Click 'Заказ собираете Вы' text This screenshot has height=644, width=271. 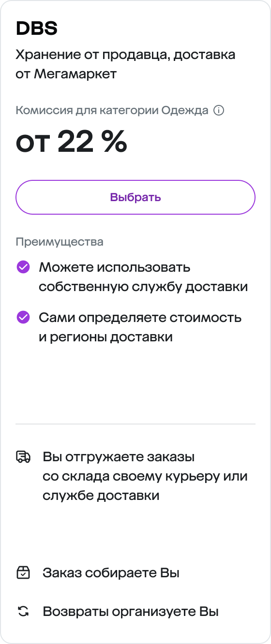(x=111, y=573)
